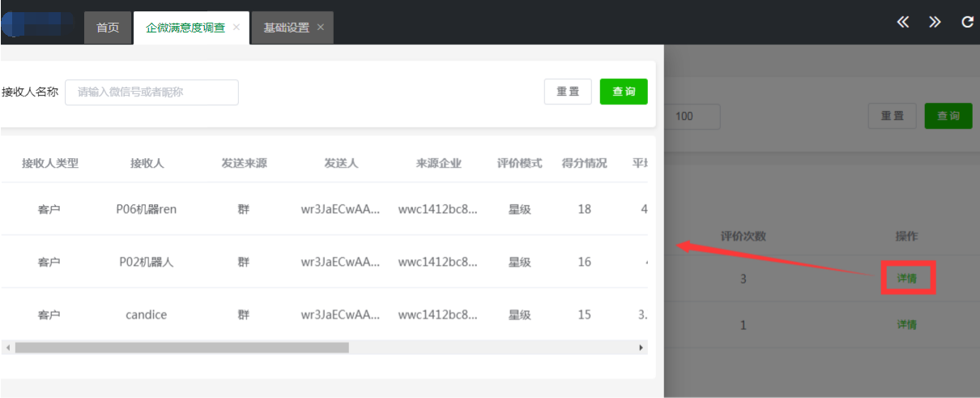Click the double right arrow tab scroll icon
The width and height of the screenshot is (980, 398).
click(935, 22)
